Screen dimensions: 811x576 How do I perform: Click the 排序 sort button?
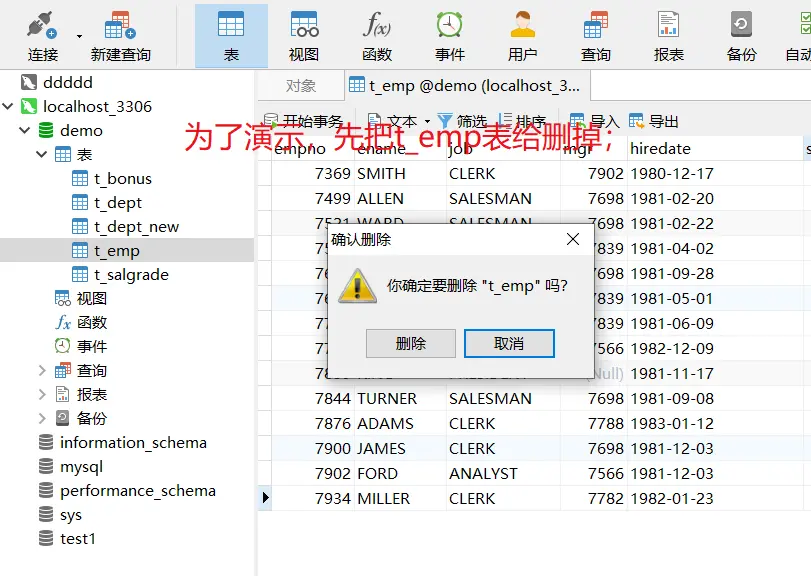click(x=522, y=122)
